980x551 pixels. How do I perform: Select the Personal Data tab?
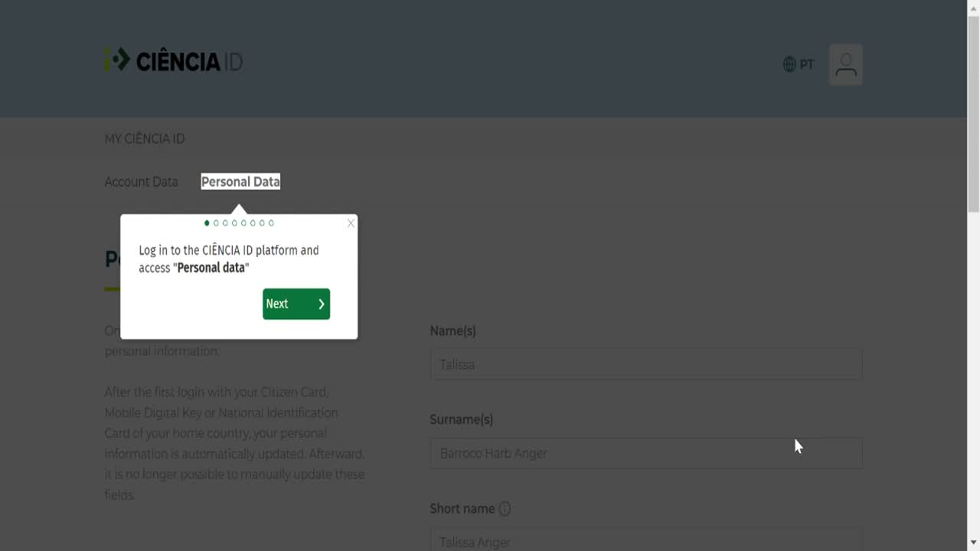point(240,181)
